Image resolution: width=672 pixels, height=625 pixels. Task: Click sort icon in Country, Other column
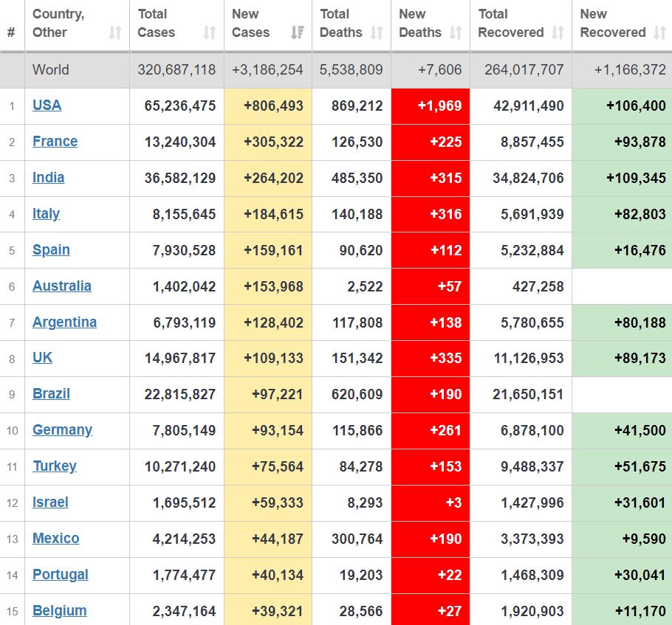pos(115,32)
